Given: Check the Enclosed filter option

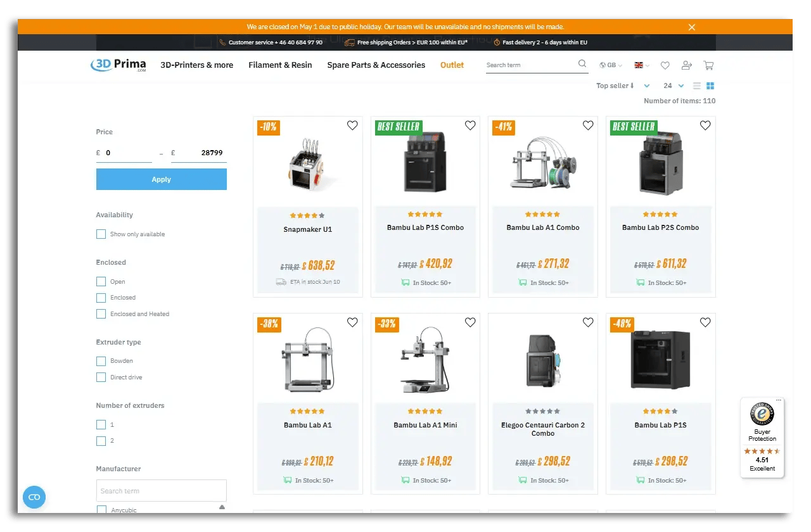Looking at the screenshot, I should point(101,298).
